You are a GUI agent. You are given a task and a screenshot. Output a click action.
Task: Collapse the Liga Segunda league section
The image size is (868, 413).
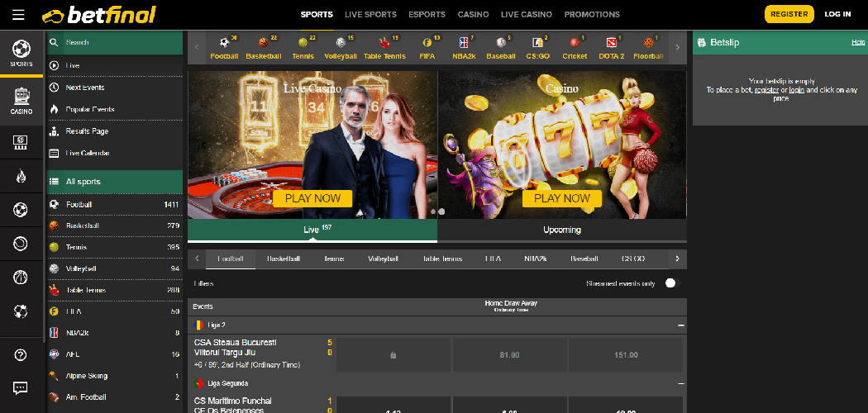pos(680,384)
